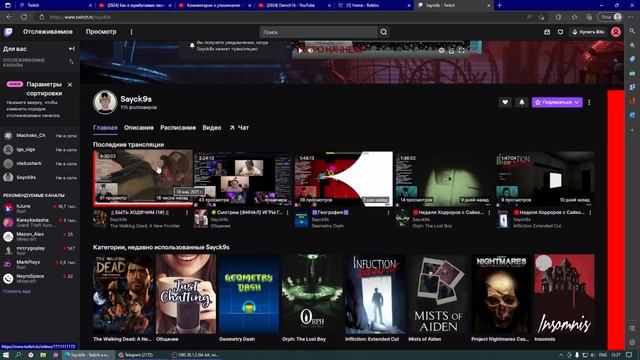640x360 pixels.
Task: Open iga_siga followed channel
Action: tap(40, 150)
